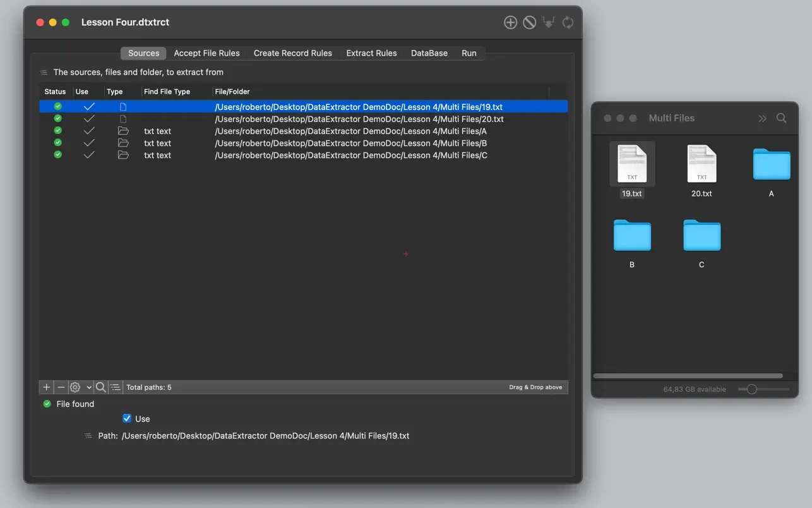Remove selected path with minus button
This screenshot has width=812, height=508.
61,387
